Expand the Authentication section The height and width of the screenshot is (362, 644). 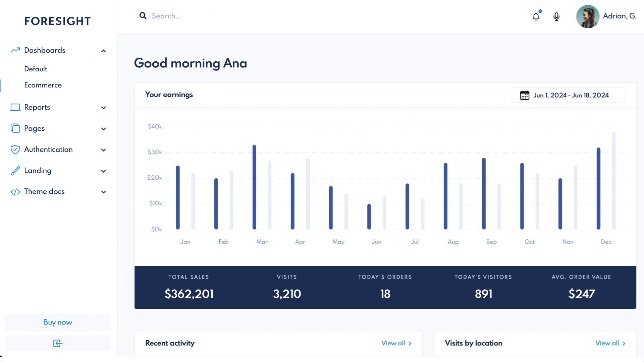104,150
